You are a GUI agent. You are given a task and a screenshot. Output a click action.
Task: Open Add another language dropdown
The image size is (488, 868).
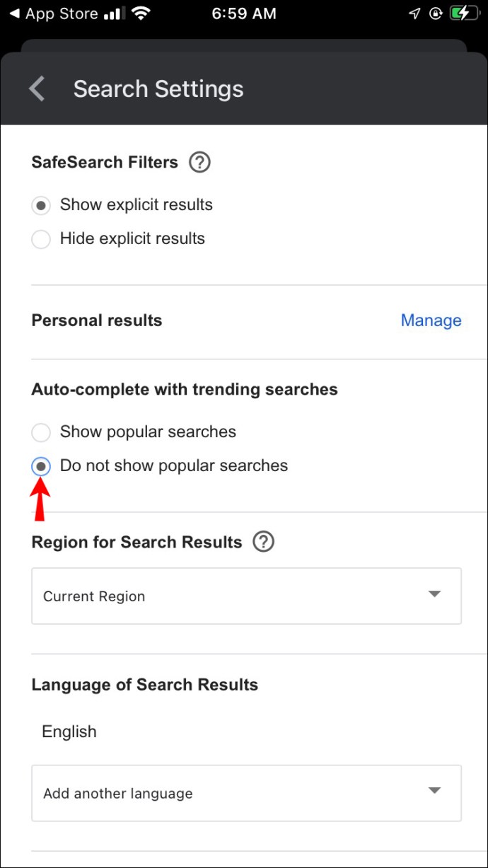point(246,793)
